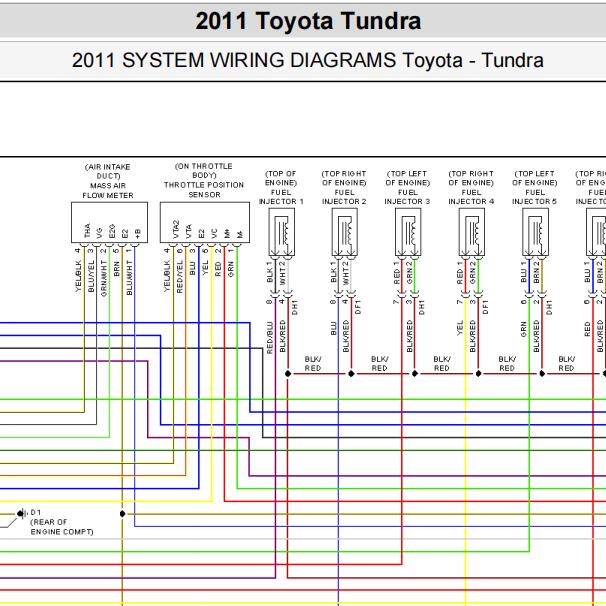This screenshot has width=606, height=606.
Task: Click the YEL wire label below Fuel Injector 4
Action: click(460, 328)
